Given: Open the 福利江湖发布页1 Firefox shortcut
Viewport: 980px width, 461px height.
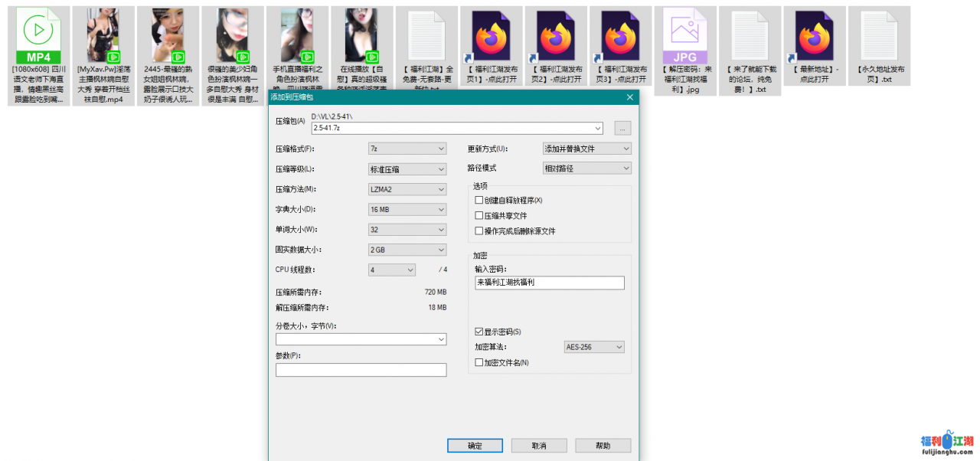Looking at the screenshot, I should coord(491,34).
